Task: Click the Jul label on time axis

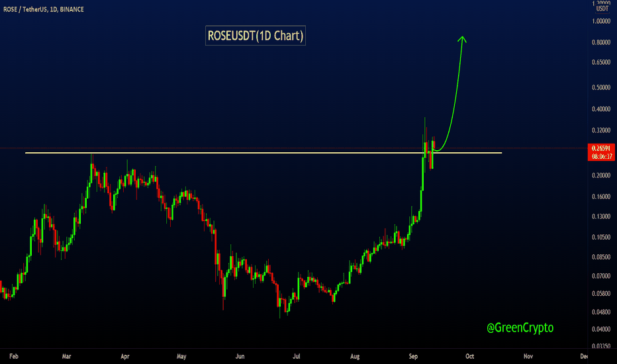Action: (x=297, y=356)
